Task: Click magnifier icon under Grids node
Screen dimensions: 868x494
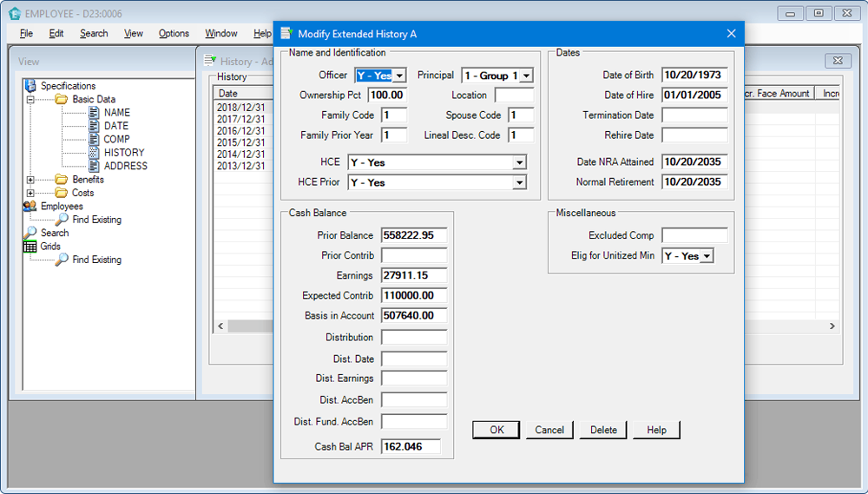Action: pos(62,260)
